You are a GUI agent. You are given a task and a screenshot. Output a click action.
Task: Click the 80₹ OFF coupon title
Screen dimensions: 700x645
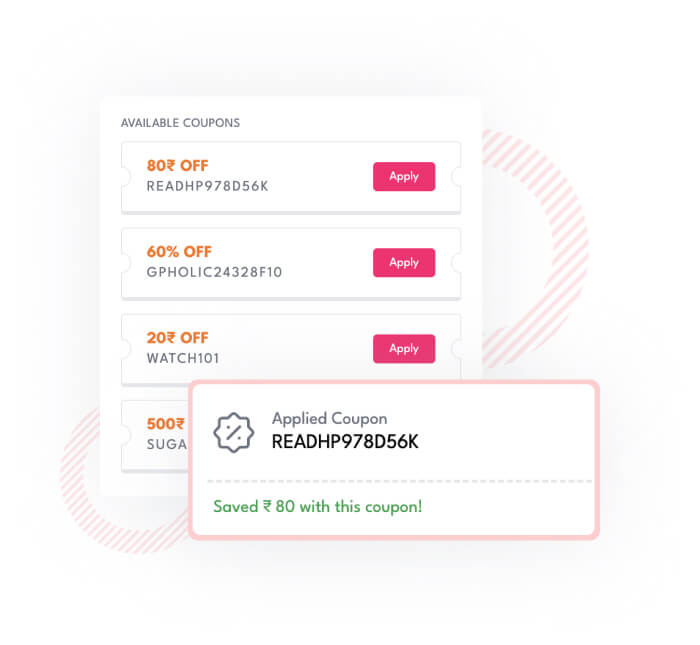(177, 166)
